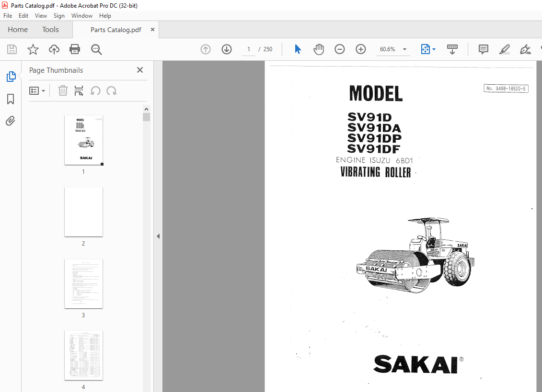Click thumbnails scrollbar up arrow
This screenshot has height=392, width=542.
[146, 109]
